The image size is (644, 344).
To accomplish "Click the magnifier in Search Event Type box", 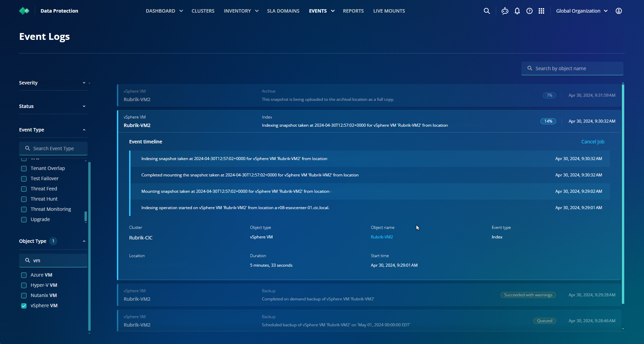I will coord(28,148).
